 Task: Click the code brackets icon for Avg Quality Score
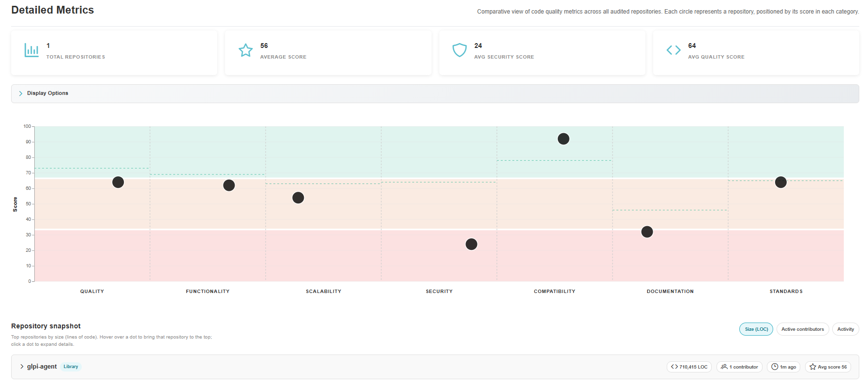673,50
